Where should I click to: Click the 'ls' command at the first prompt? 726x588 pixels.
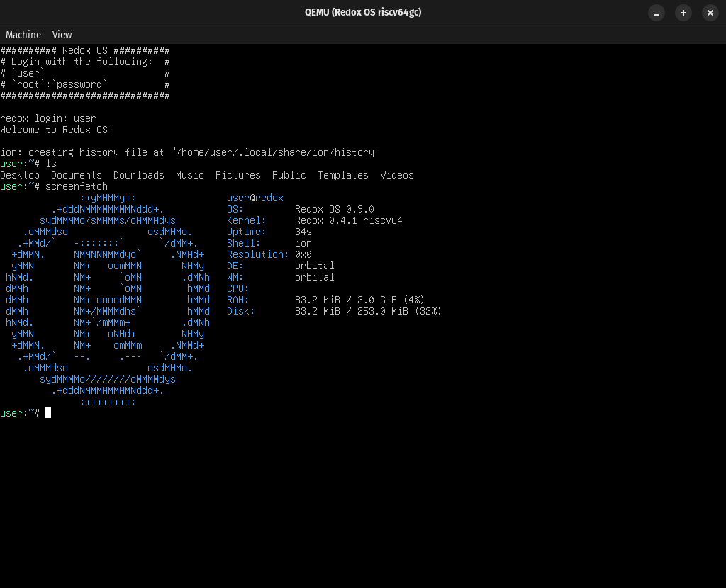(x=51, y=164)
